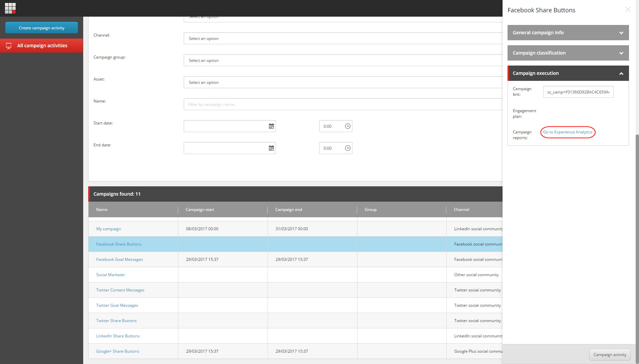Open the Sitecore launchpad grid icon
Viewport: 639px width, 364px height.
[10, 8]
